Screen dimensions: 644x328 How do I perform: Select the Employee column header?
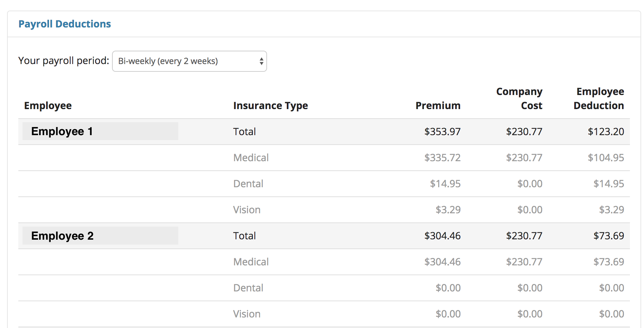[x=48, y=105]
